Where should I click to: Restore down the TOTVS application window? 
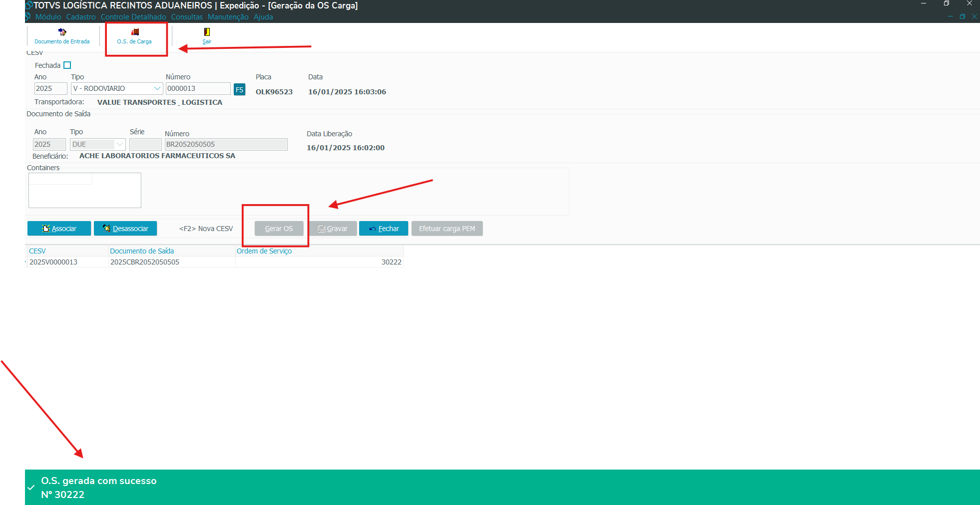(x=947, y=3)
